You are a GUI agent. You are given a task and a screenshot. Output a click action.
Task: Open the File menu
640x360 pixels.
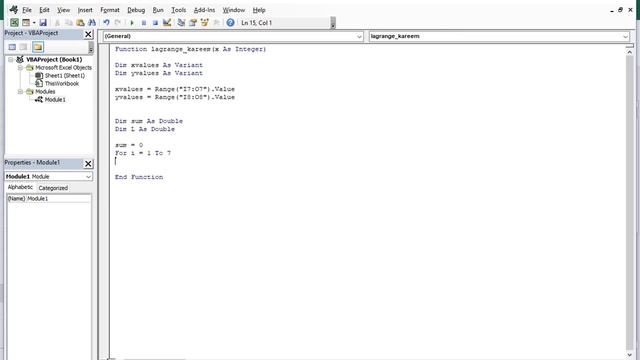tap(27, 10)
